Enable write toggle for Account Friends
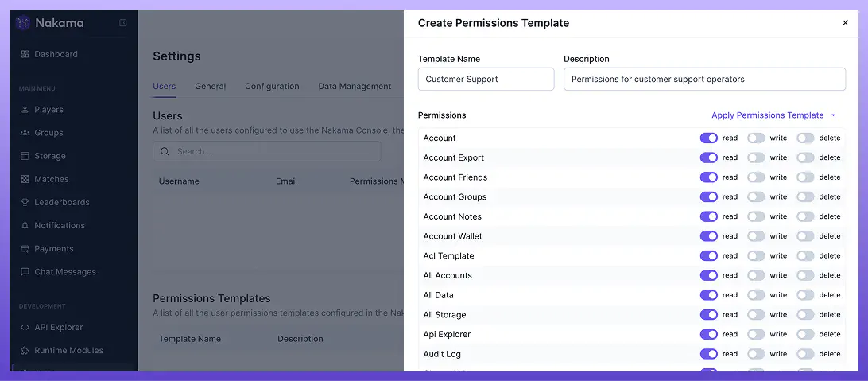The image size is (868, 381). click(x=756, y=177)
